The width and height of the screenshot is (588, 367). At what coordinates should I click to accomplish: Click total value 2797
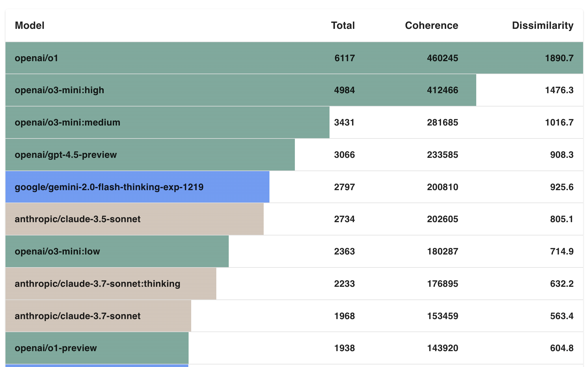pos(345,187)
